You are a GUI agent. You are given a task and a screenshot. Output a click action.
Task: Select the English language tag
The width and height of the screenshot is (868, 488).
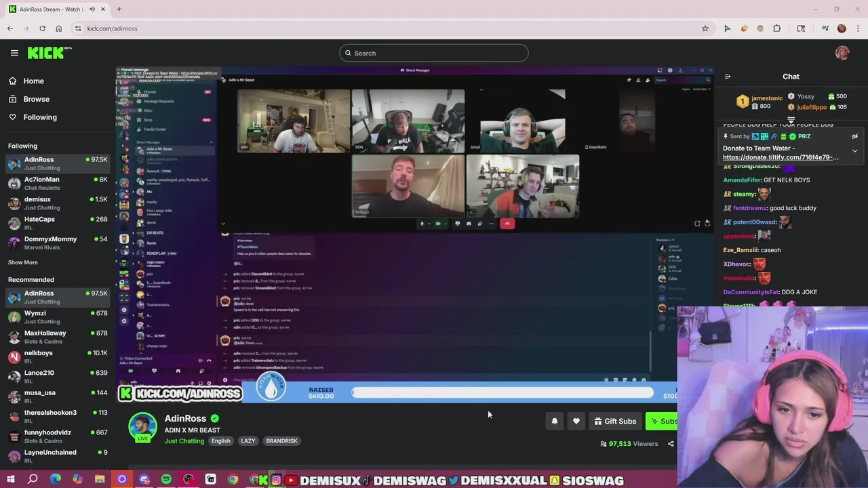click(220, 441)
